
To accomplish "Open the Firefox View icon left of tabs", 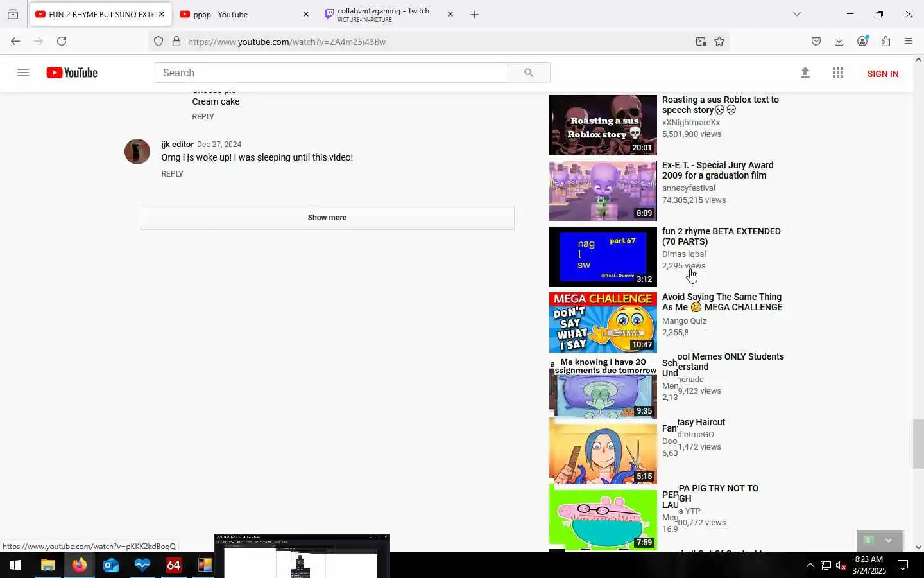I will [13, 14].
